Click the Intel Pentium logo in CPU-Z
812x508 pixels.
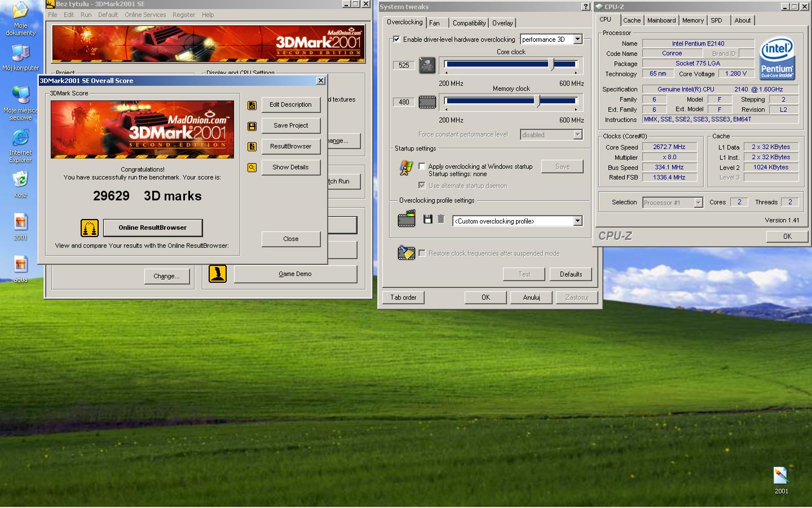[x=777, y=59]
